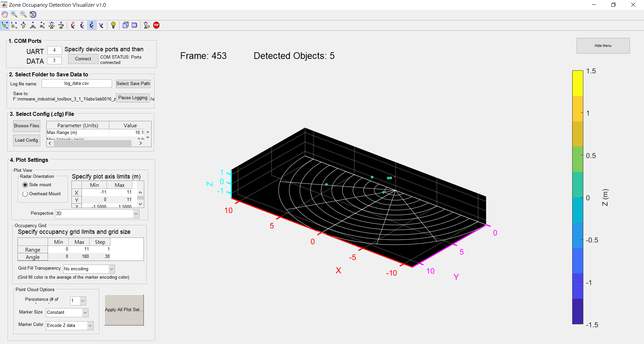Select the Orbit Camera tool
The width and height of the screenshot is (644, 344).
(5, 25)
